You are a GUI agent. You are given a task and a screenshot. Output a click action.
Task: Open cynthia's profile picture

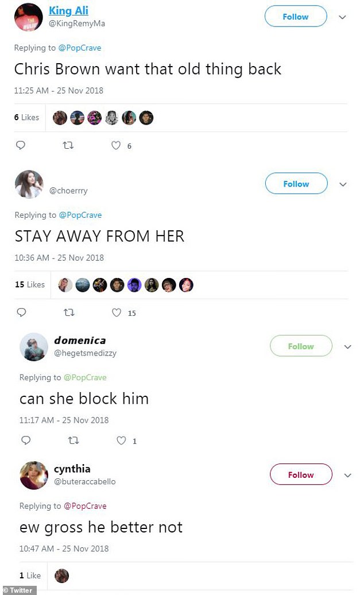pyautogui.click(x=34, y=475)
